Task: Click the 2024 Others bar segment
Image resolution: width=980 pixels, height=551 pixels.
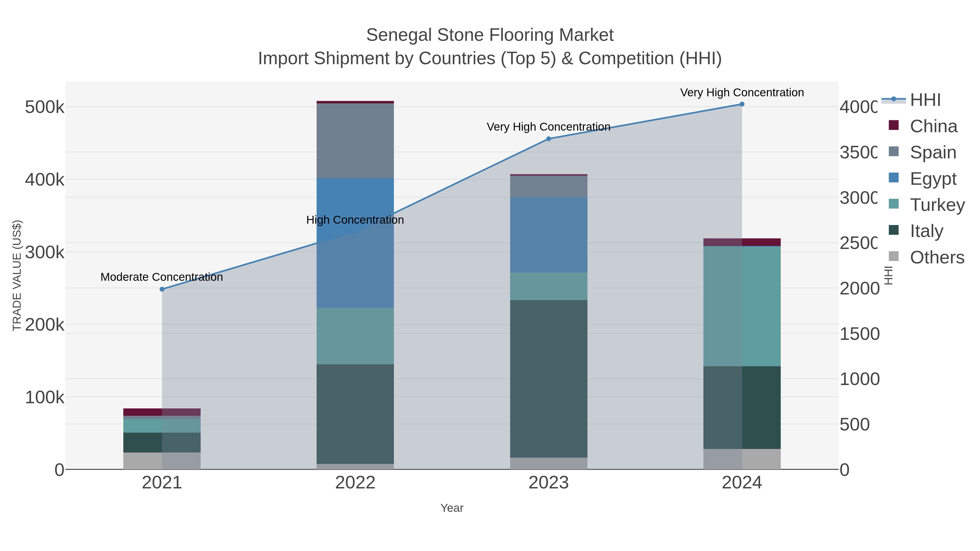Action: [742, 459]
